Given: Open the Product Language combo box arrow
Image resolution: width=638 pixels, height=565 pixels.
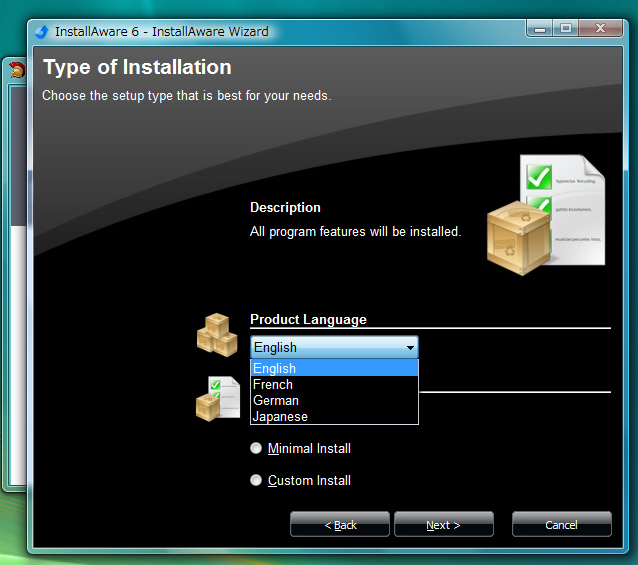Looking at the screenshot, I should click(x=410, y=347).
